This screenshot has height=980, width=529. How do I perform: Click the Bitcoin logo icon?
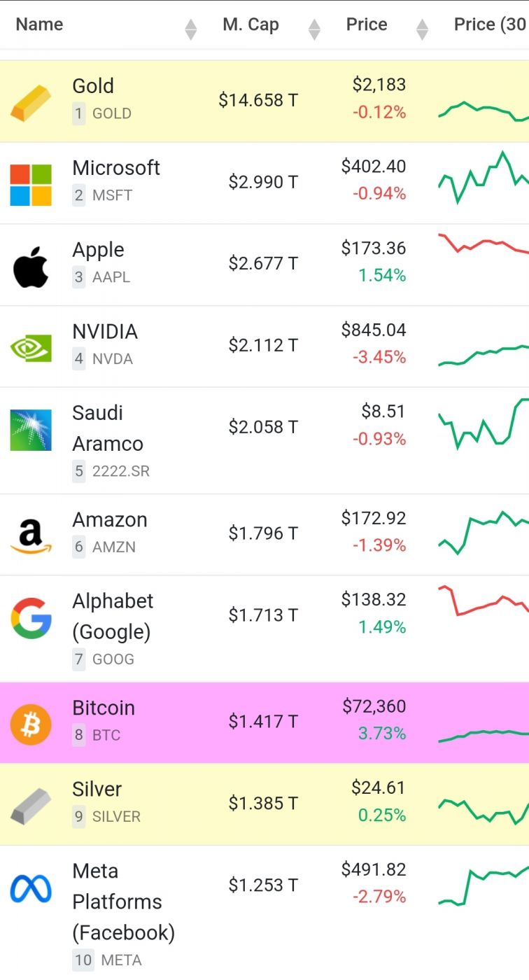pos(31,724)
